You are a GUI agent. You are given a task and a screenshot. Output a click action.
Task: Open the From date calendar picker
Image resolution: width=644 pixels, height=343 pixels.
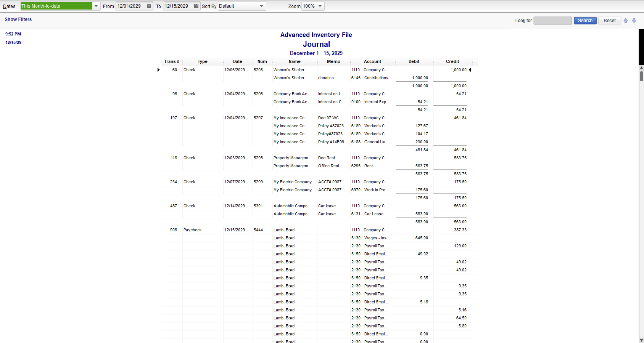pyautogui.click(x=149, y=6)
